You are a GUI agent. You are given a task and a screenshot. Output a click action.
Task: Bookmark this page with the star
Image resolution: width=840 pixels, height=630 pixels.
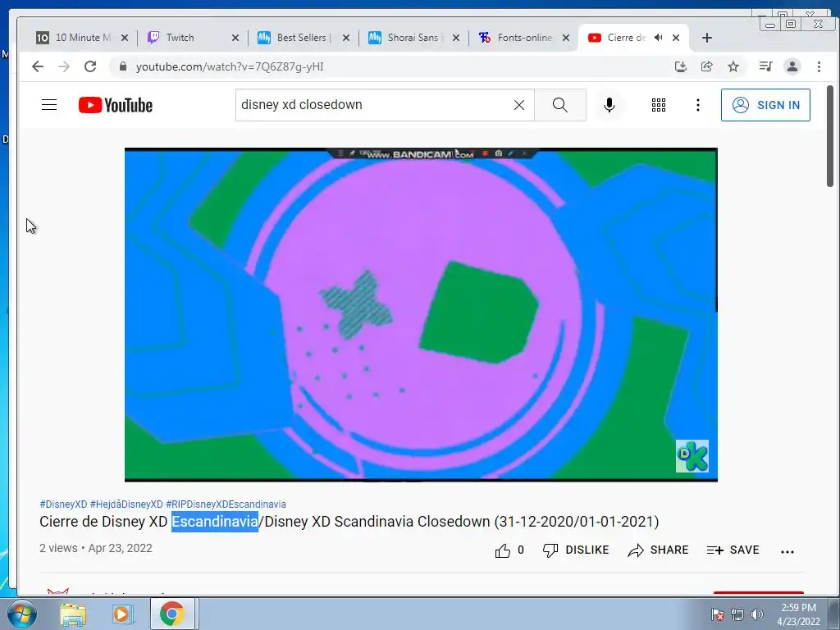(x=733, y=66)
